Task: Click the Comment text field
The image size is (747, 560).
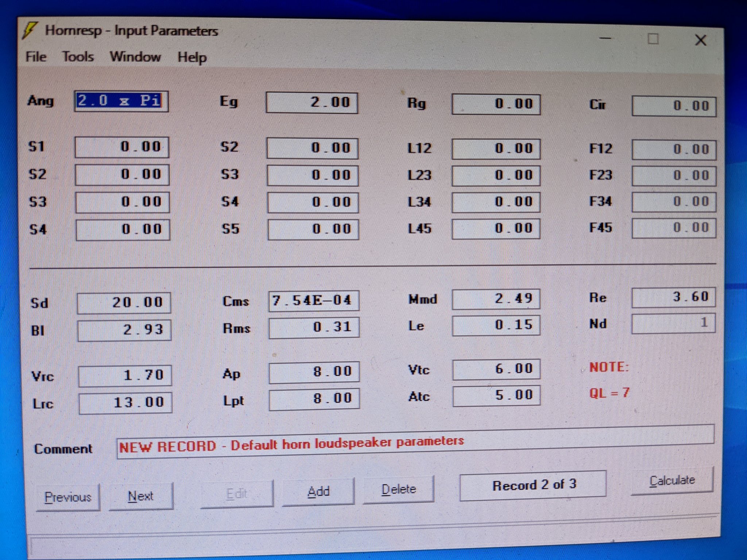Action: pyautogui.click(x=415, y=442)
